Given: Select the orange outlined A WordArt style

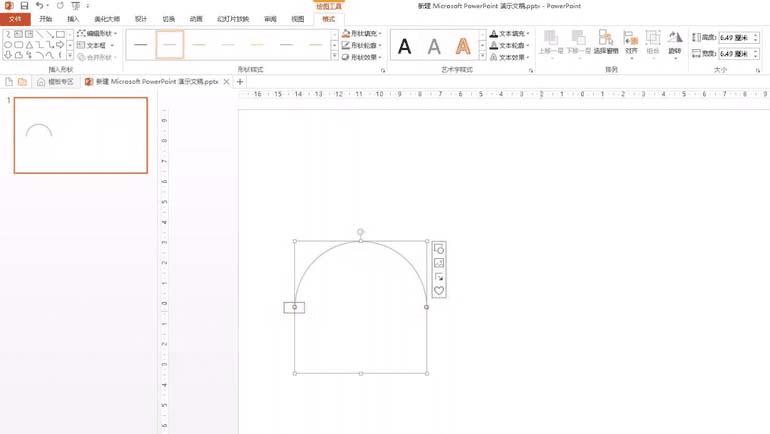Looking at the screenshot, I should (462, 45).
